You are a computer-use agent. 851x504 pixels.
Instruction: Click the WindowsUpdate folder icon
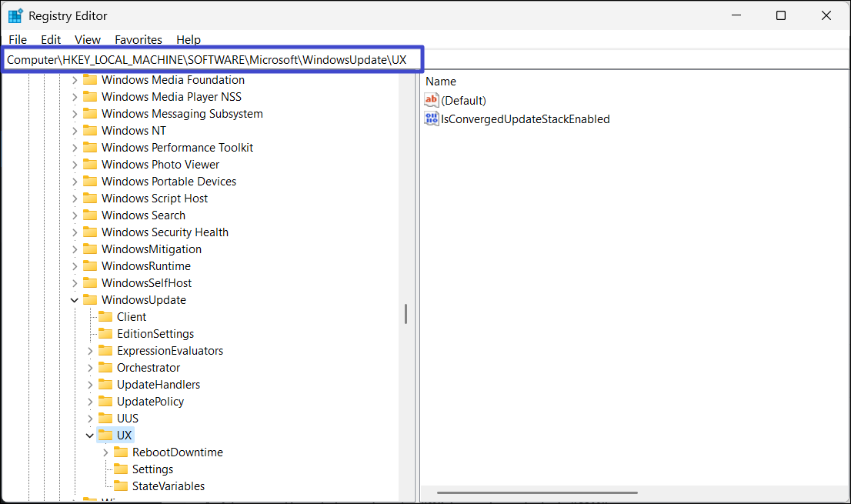90,300
